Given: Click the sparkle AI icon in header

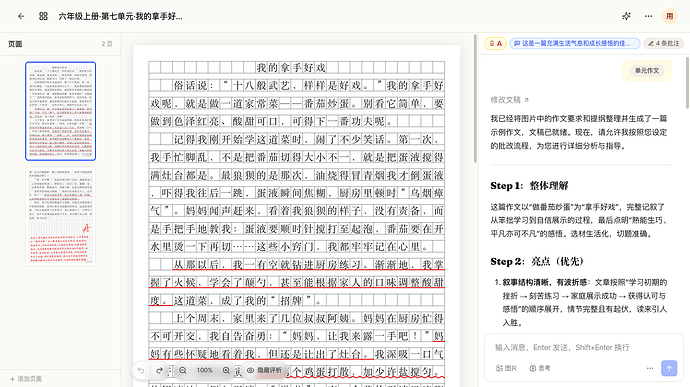Looking at the screenshot, I should [626, 16].
